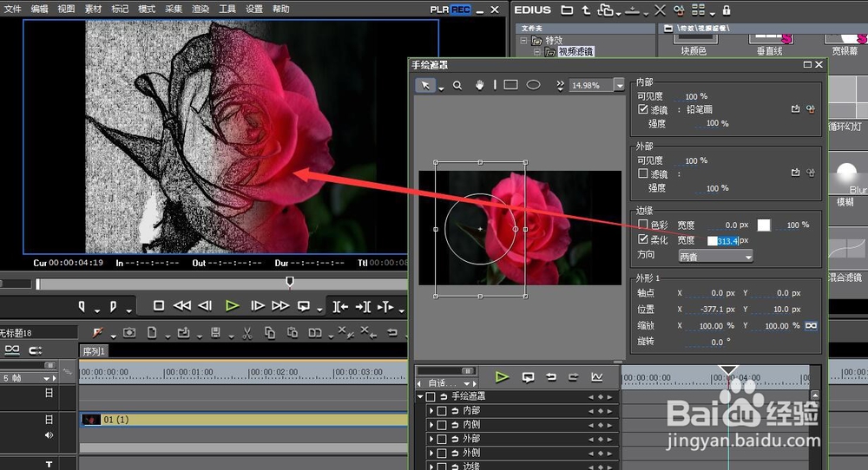Expand the 内部 keyframe tree row
868x470 pixels.
click(431, 411)
